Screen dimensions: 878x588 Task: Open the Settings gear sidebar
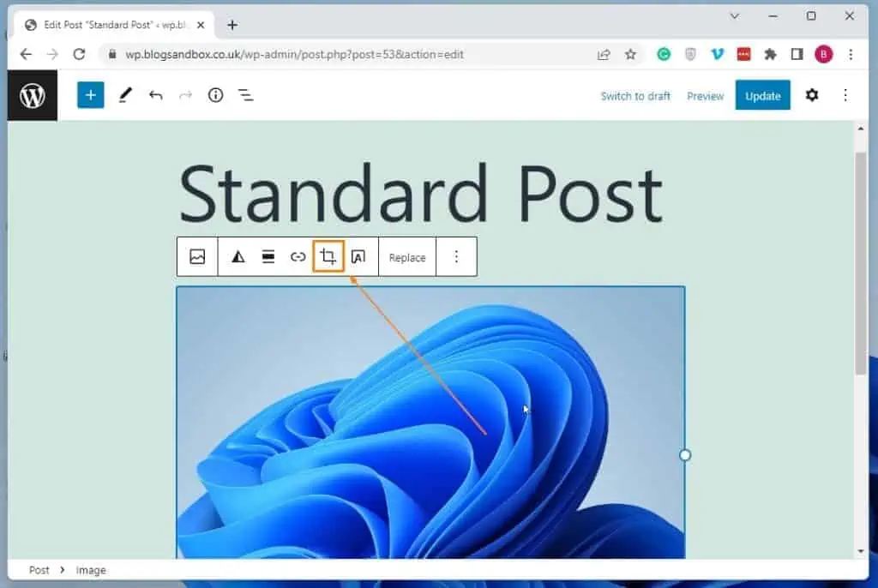[x=812, y=95]
